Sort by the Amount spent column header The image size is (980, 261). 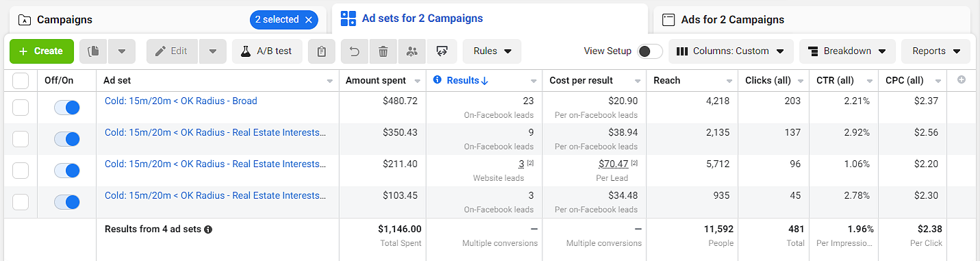[x=376, y=80]
